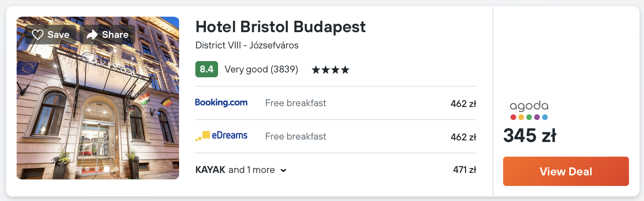Click the Booking.com logo
This screenshot has width=644, height=201.
(221, 103)
